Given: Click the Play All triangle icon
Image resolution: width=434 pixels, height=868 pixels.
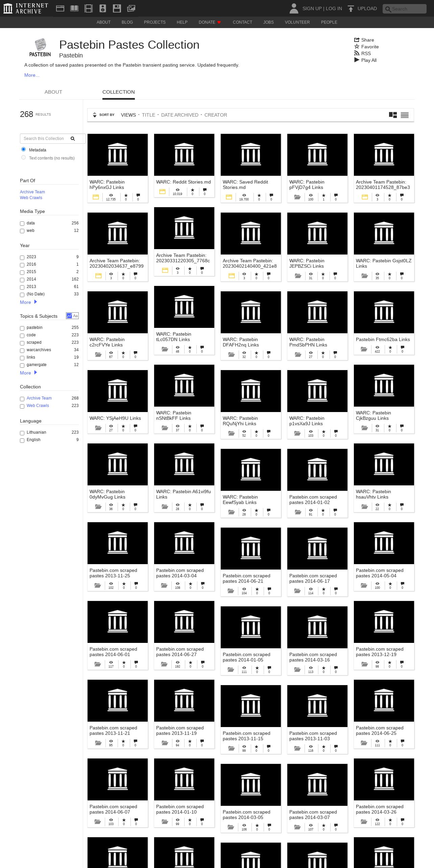Looking at the screenshot, I should [x=357, y=60].
